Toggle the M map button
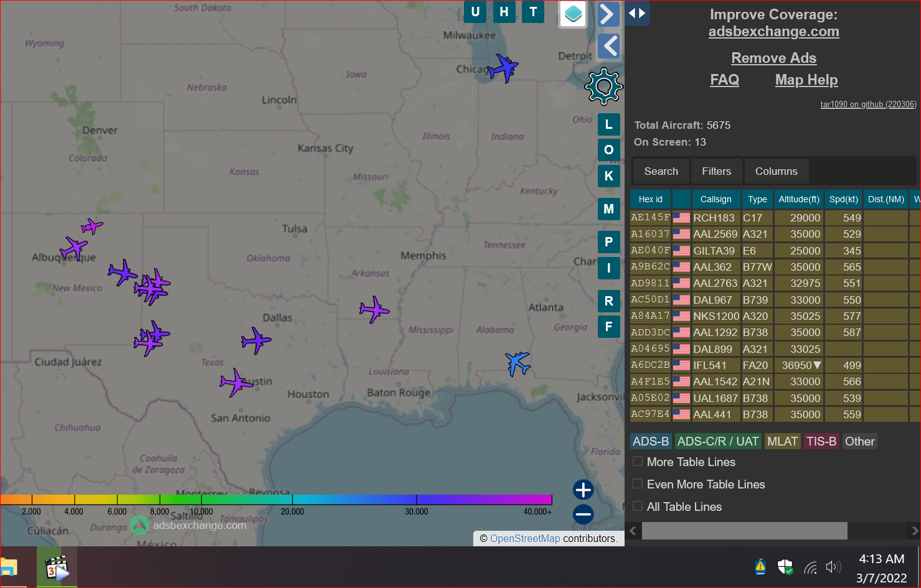The height and width of the screenshot is (588, 921). tap(609, 209)
